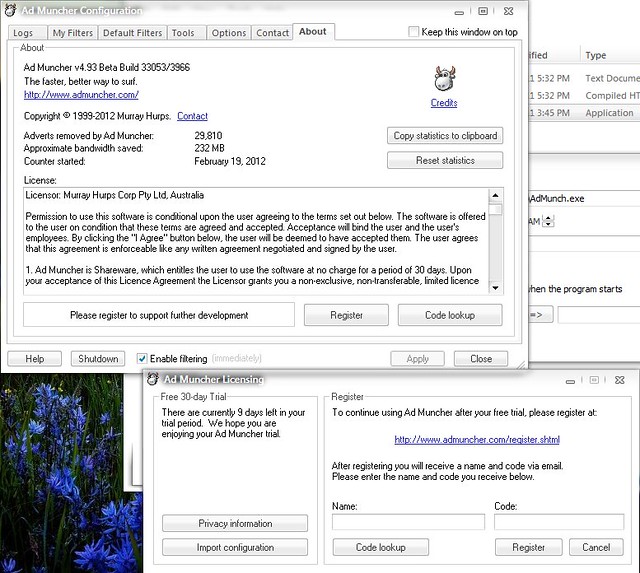Click the AdMunch.exe field in background window
Viewport: 640px width, 573px height.
coord(584,198)
